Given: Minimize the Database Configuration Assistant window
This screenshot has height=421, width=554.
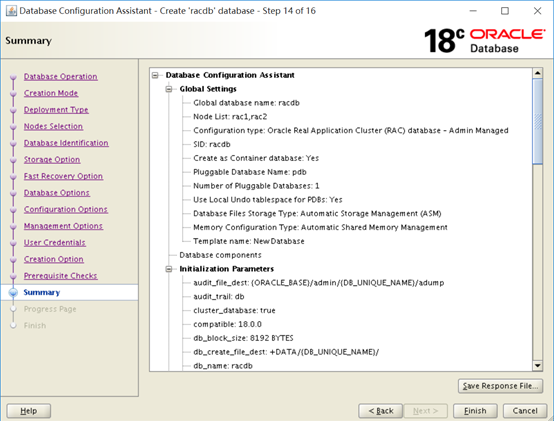Looking at the screenshot, I should [x=473, y=11].
